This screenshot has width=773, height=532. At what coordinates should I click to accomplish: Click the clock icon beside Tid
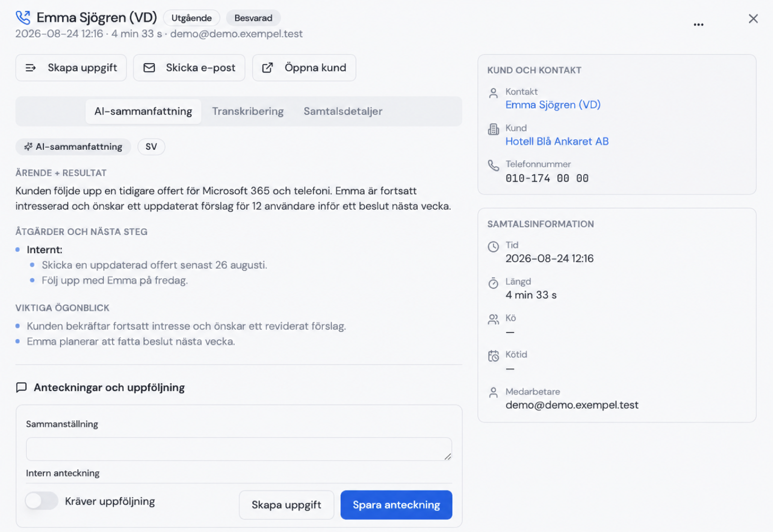[493, 247]
